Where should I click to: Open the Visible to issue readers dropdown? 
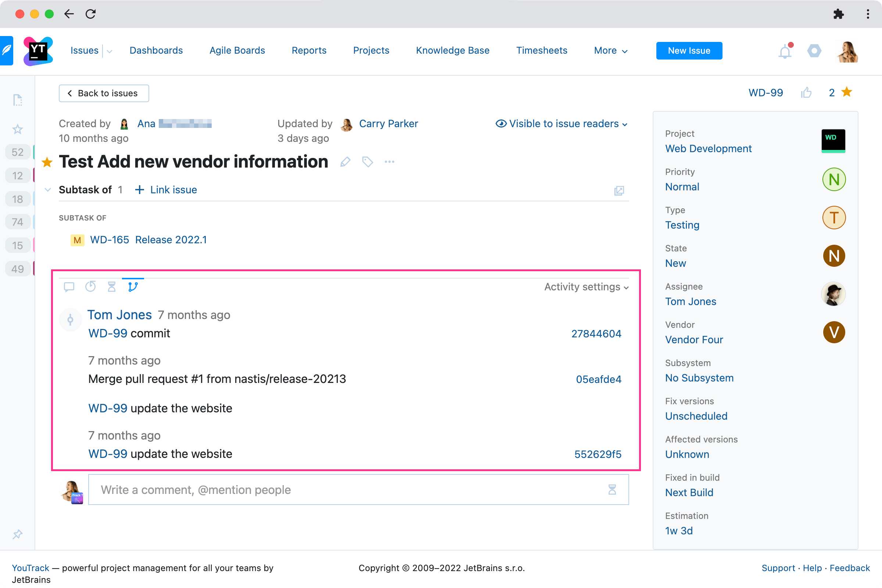(562, 124)
